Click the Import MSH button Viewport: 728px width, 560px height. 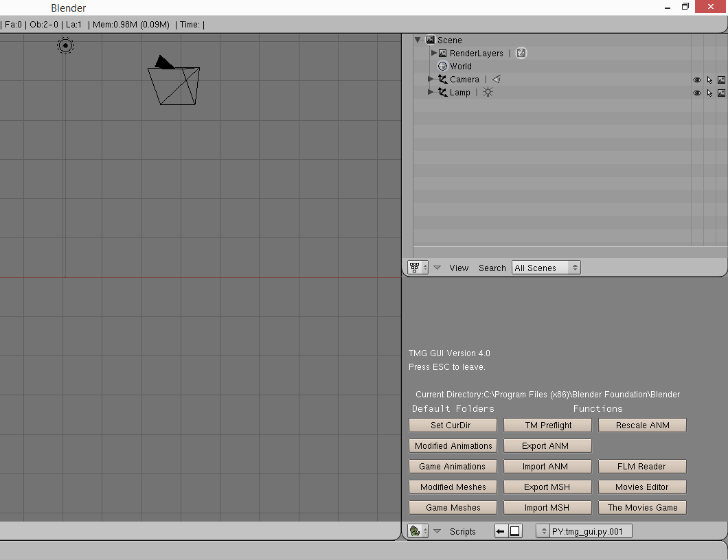click(x=547, y=508)
